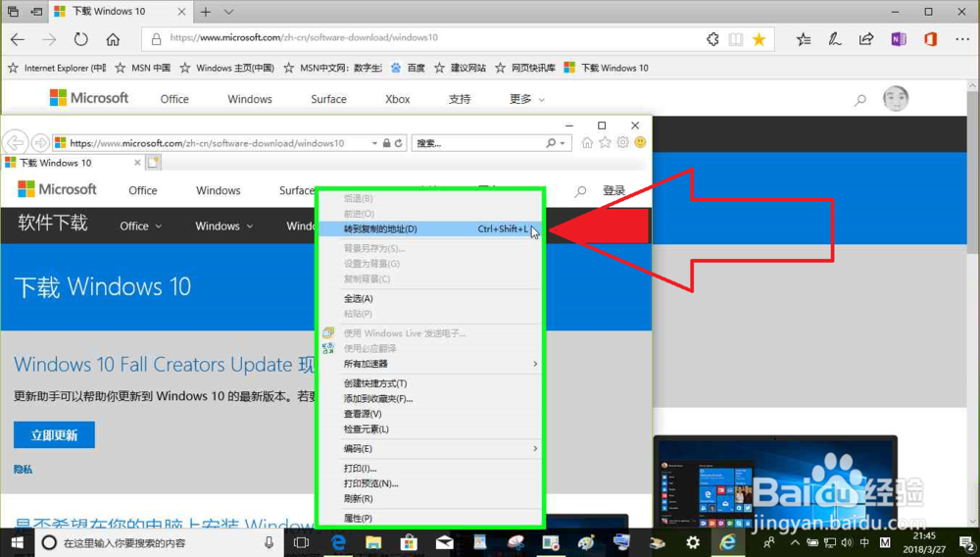980x557 pixels.
Task: Select 转到复制的地址(D) menu item
Action: (430, 228)
